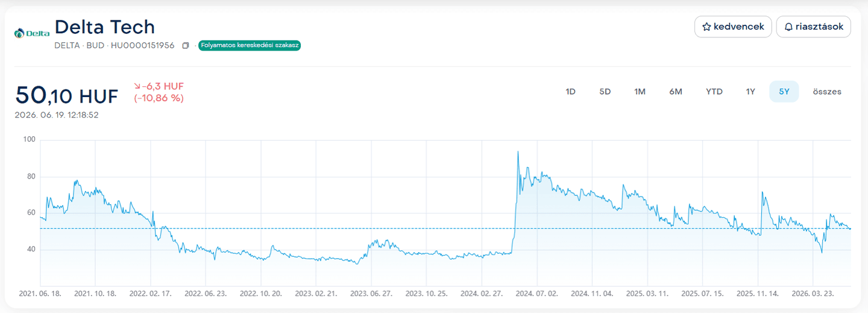Show YTD price chart
This screenshot has width=868, height=313.
(714, 92)
